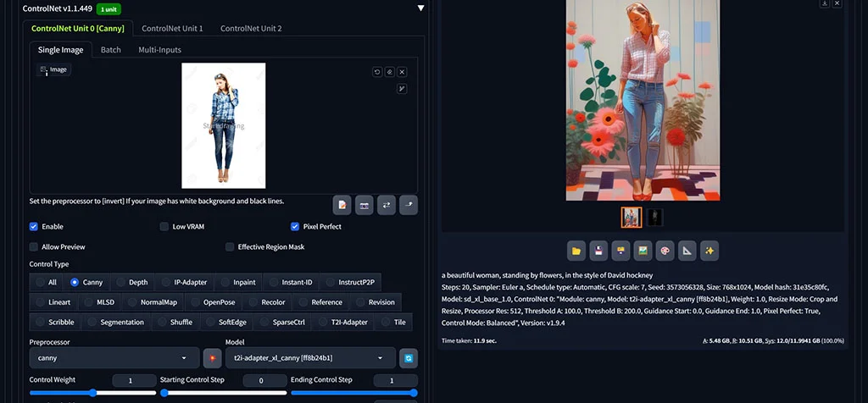Collapse the ControlNet v1.1.449 panel

[421, 8]
